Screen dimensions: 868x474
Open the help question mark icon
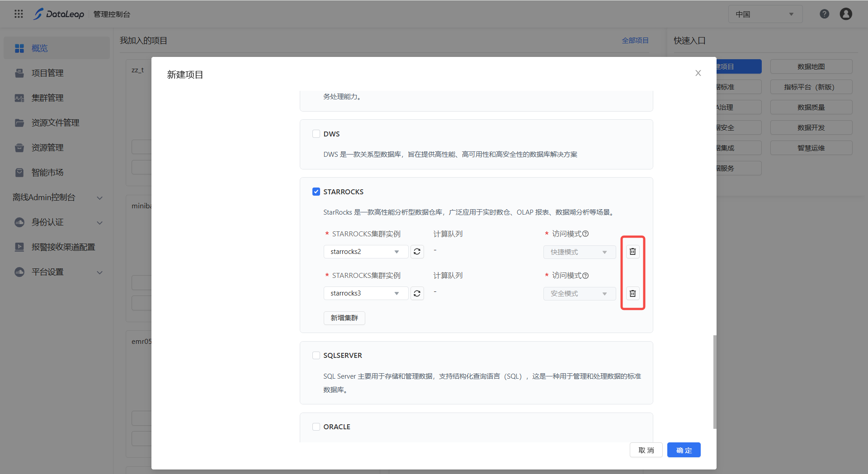coord(825,14)
